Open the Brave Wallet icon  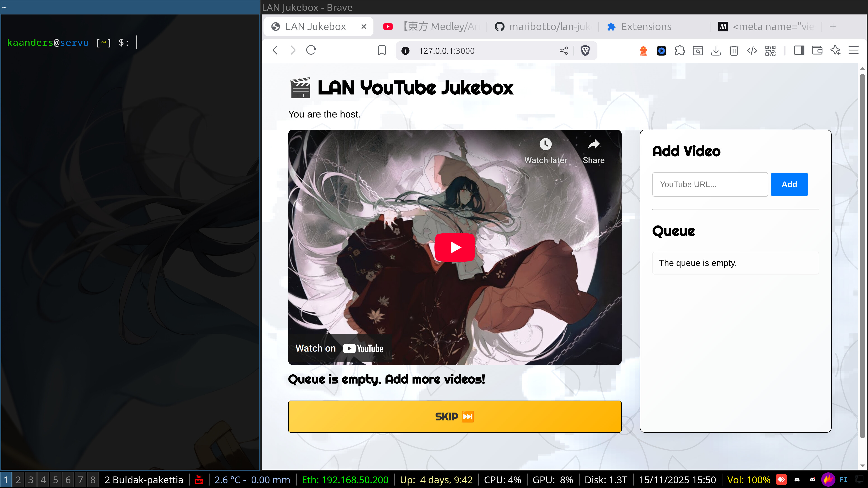817,51
